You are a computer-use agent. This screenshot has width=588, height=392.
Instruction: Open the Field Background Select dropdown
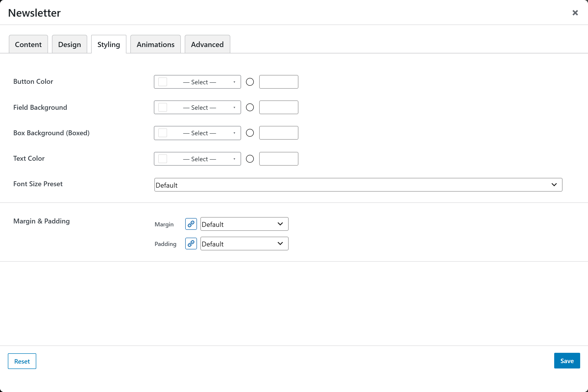(197, 107)
